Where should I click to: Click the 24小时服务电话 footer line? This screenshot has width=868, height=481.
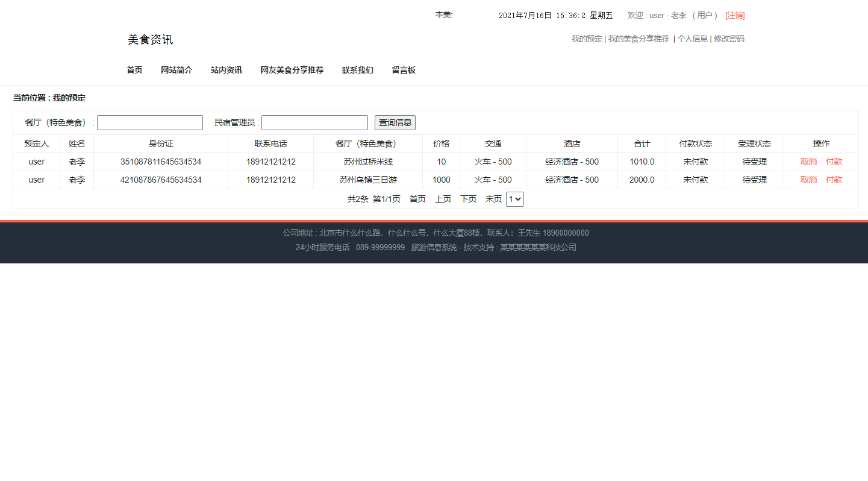(436, 247)
